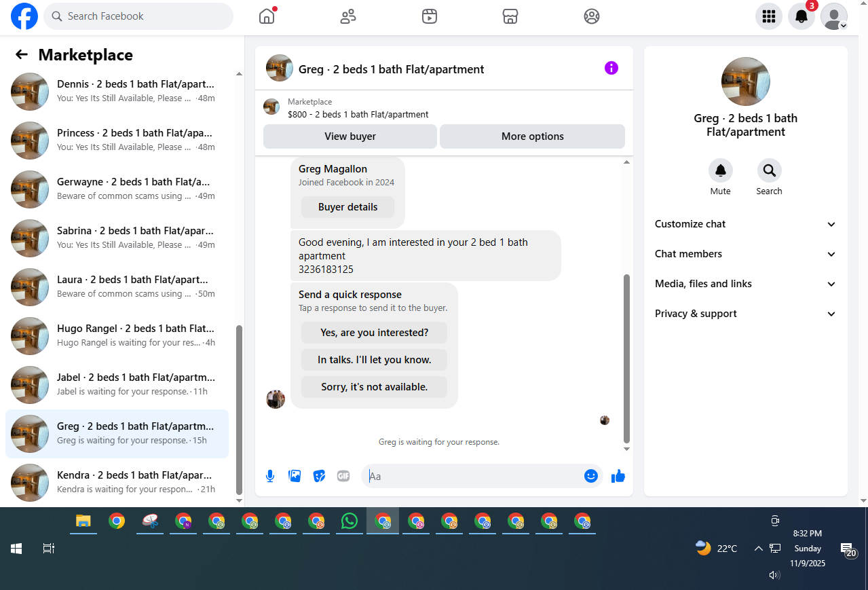Open the Laura conversation

click(x=117, y=287)
